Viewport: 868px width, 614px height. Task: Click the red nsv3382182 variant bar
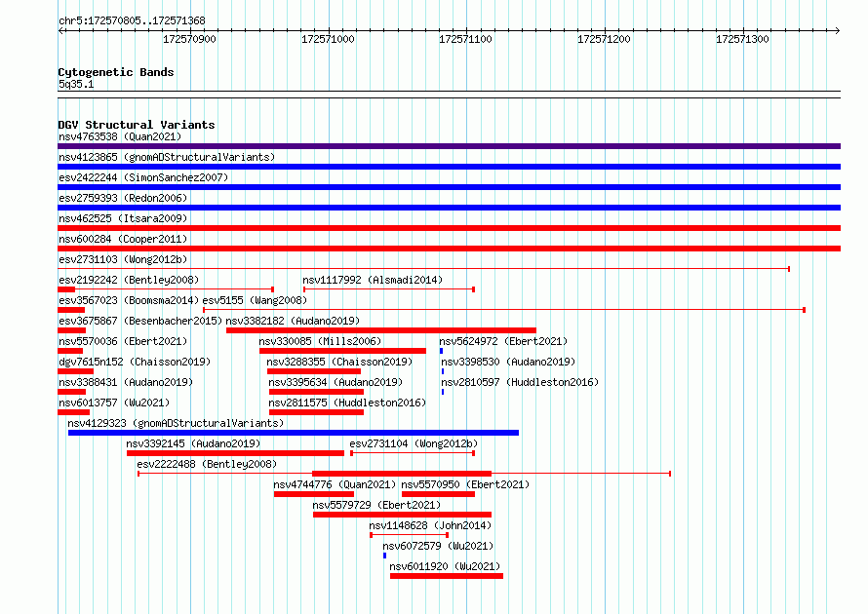pyautogui.click(x=381, y=330)
